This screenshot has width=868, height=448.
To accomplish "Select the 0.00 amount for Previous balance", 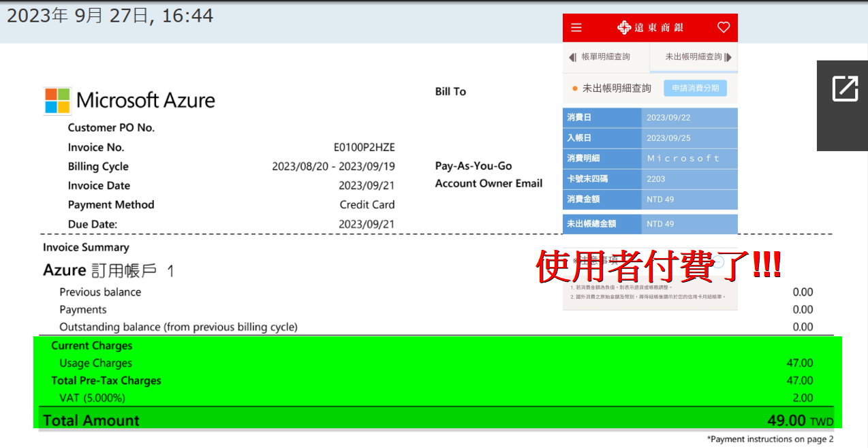I will (803, 292).
